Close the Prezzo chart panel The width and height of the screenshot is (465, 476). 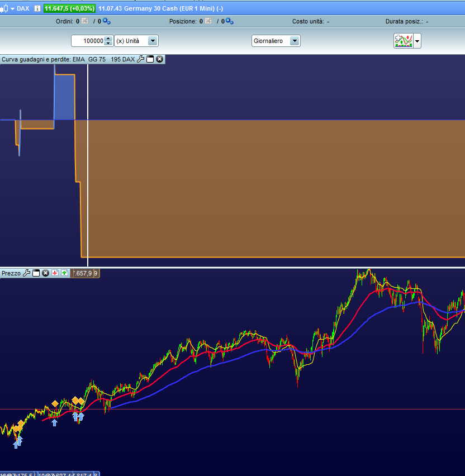tap(46, 273)
